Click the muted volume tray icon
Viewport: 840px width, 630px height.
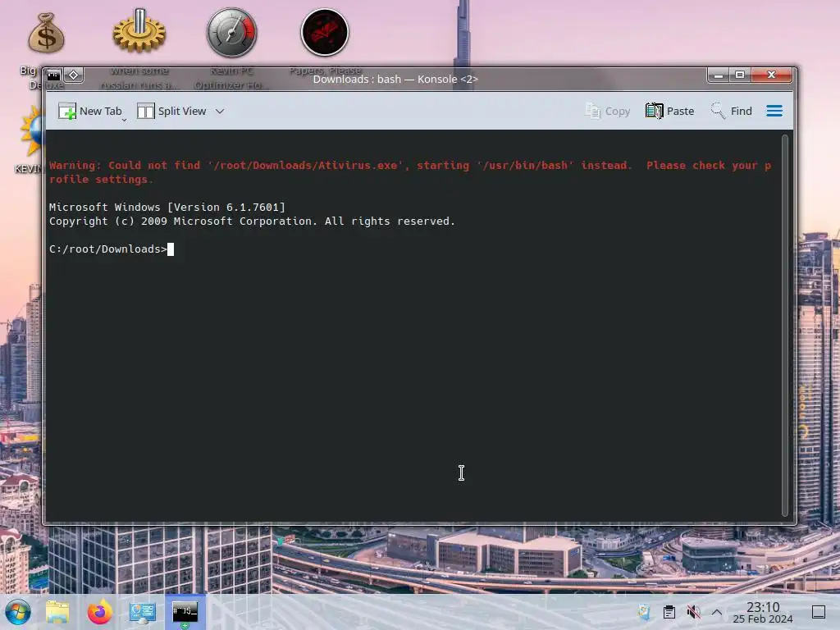point(693,612)
